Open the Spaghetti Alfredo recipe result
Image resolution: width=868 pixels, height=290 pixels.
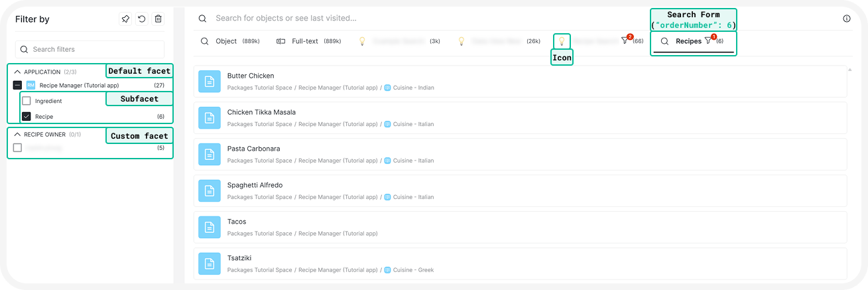tap(255, 185)
